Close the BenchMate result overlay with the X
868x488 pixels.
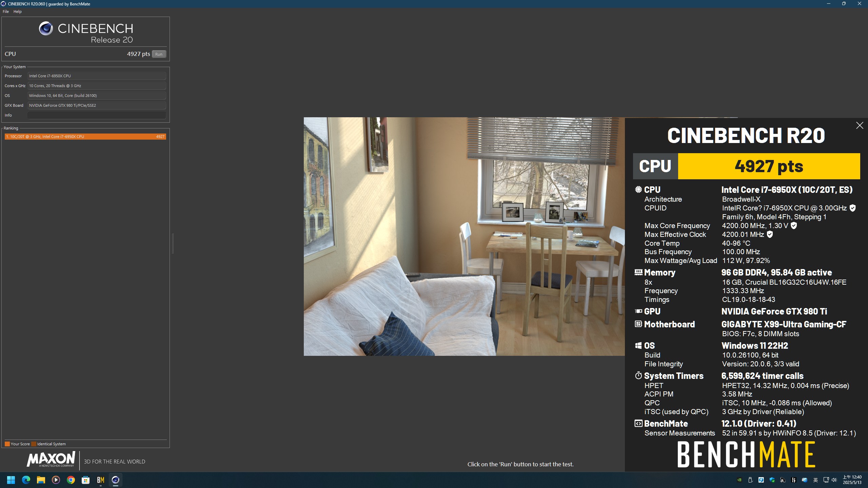[x=860, y=125]
